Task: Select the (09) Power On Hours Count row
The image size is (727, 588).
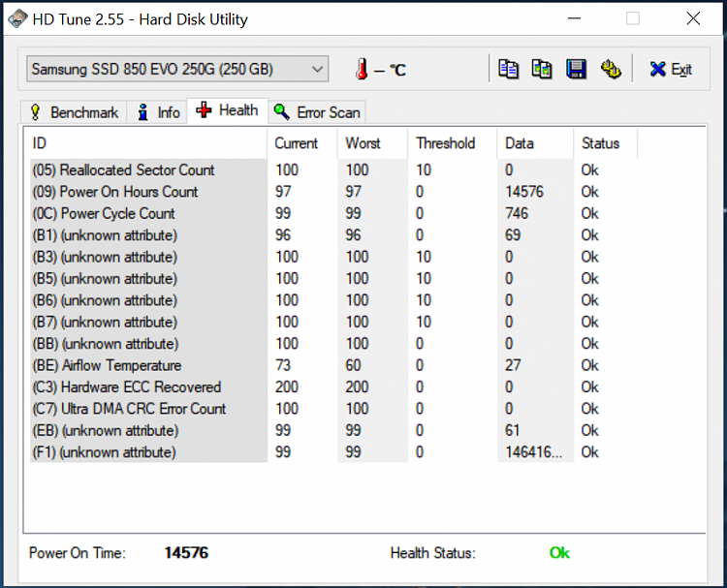Action: point(333,192)
